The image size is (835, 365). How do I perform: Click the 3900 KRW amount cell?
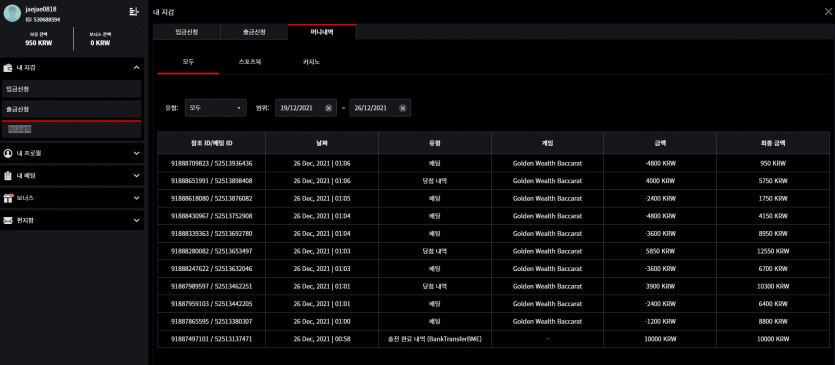click(660, 286)
